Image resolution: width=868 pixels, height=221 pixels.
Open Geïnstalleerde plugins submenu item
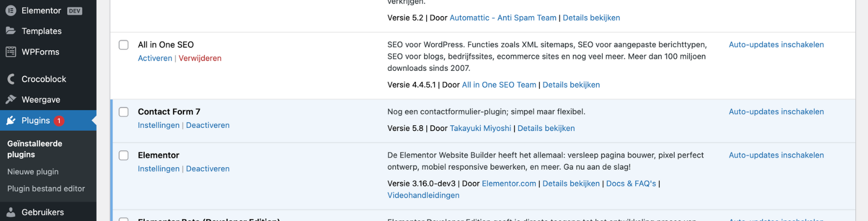[x=35, y=149]
